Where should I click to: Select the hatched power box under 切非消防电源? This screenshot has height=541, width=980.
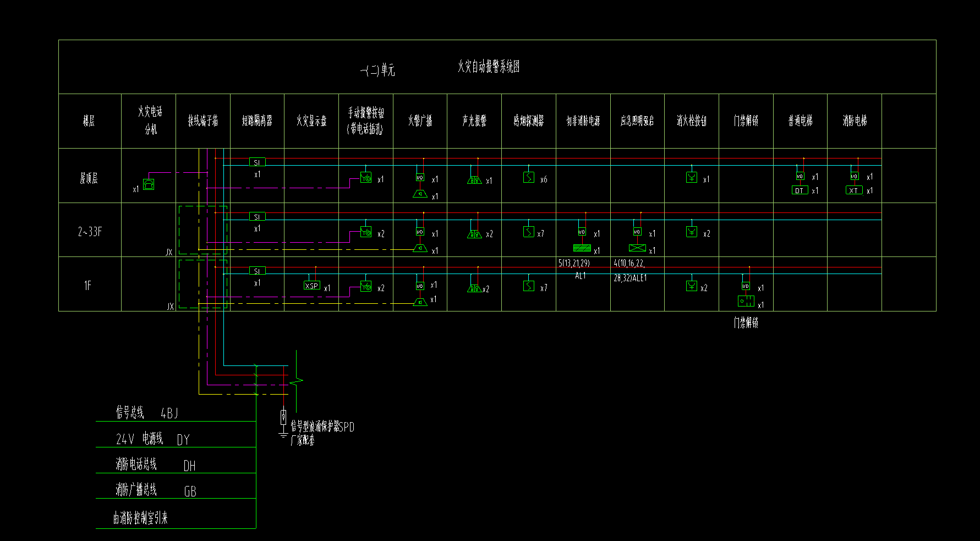[582, 248]
